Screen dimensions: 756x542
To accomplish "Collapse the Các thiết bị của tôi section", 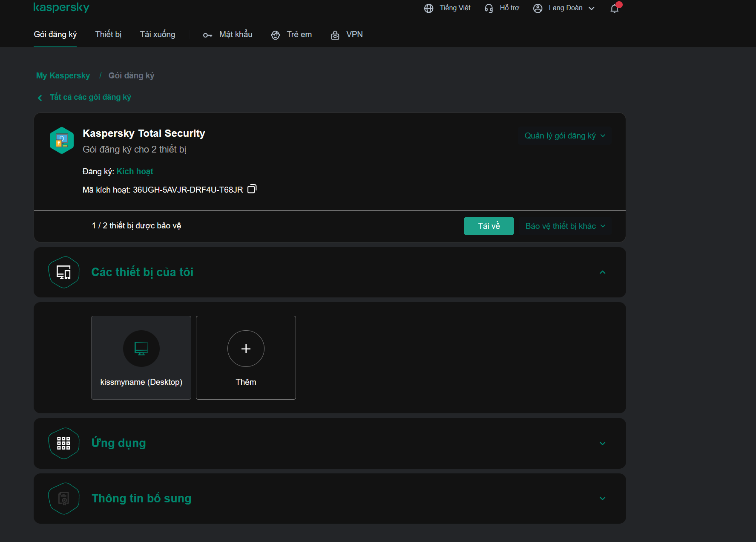I will (602, 272).
